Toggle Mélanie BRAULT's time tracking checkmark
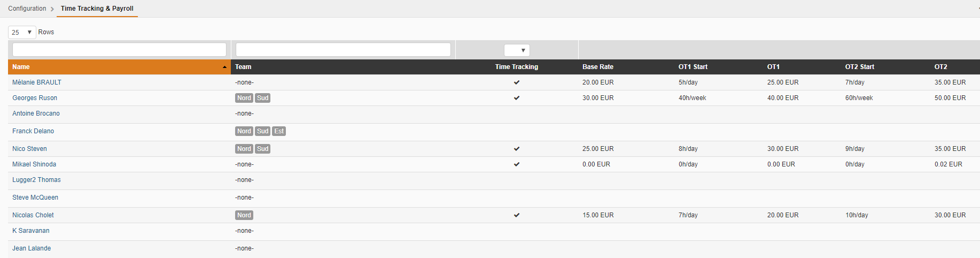The height and width of the screenshot is (258, 980). 517,82
